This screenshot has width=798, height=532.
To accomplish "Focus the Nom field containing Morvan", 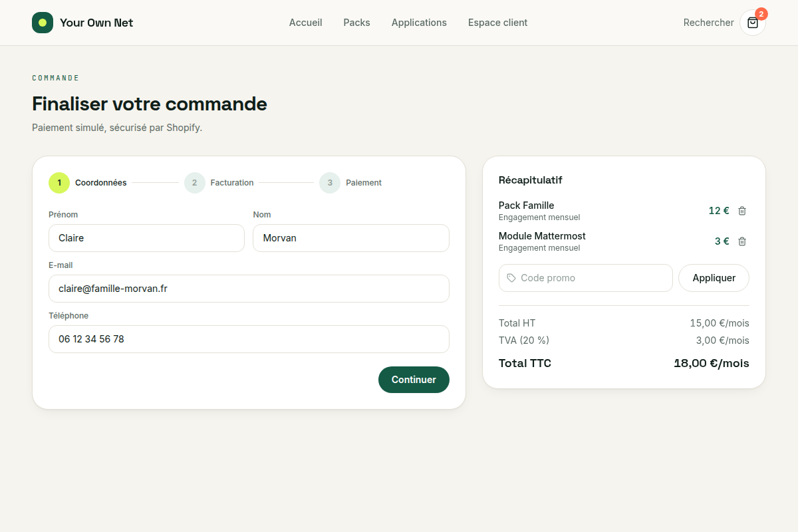I will pyautogui.click(x=351, y=238).
